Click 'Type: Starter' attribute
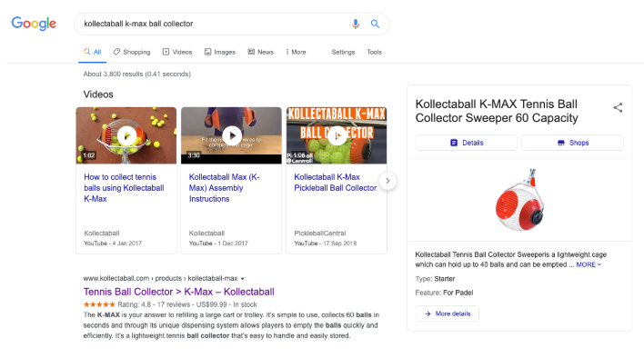Viewport: 644px width, 358px height. click(x=435, y=279)
